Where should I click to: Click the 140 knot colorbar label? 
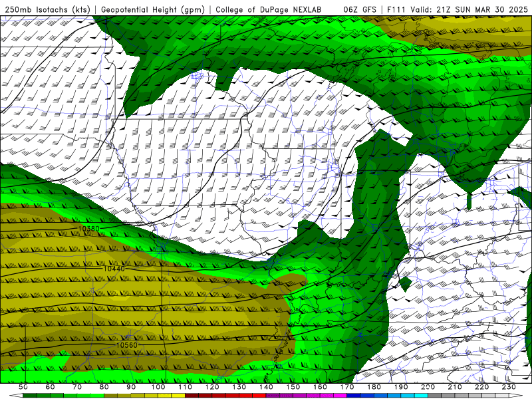click(266, 387)
